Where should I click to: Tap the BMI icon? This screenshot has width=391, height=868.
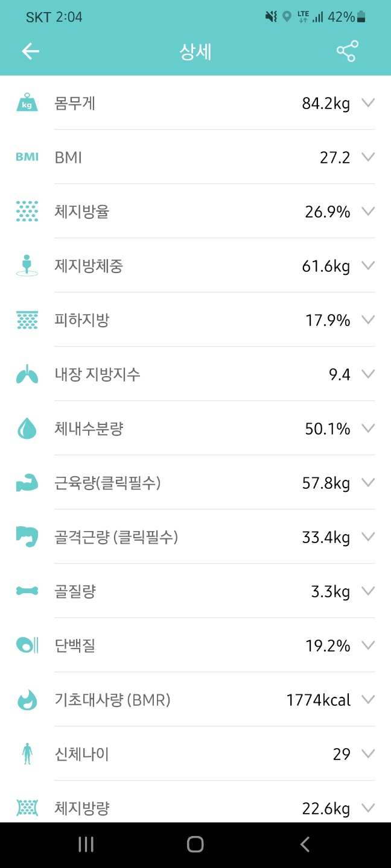pos(27,157)
